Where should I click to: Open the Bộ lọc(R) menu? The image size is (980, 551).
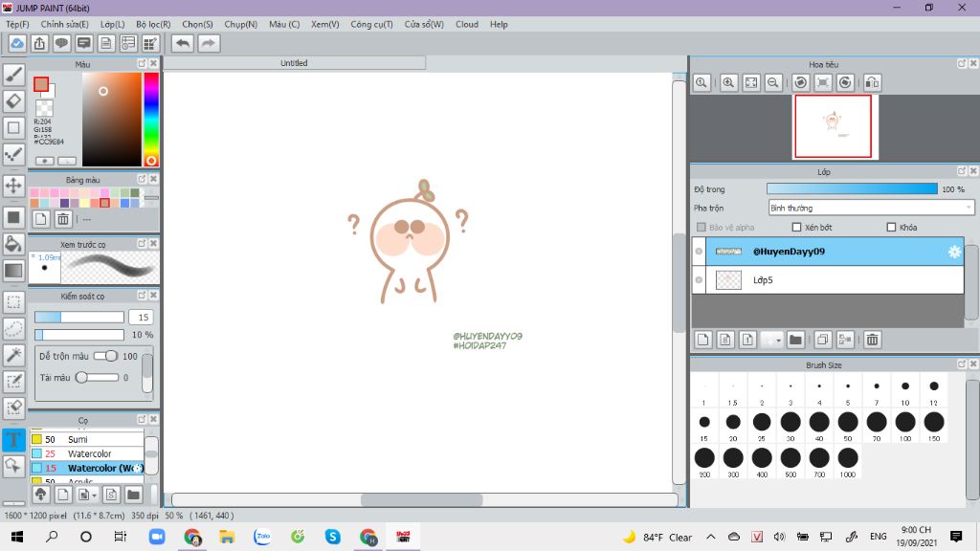[x=153, y=24]
